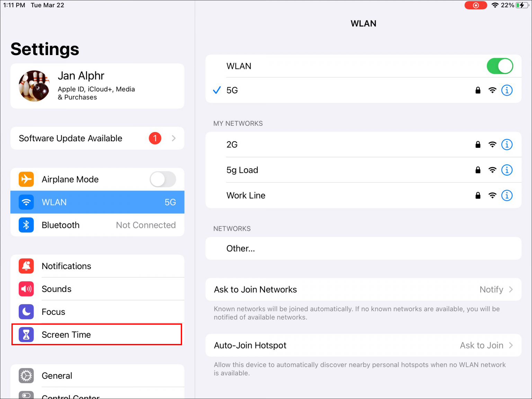Viewport: 532px width, 399px height.
Task: Open the Airplane Mode settings icon
Action: click(x=26, y=179)
